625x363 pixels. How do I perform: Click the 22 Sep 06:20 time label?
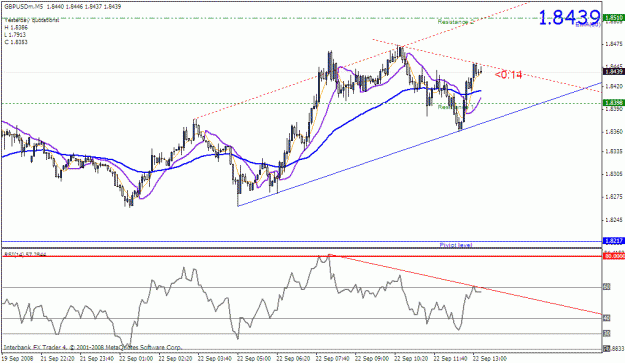coord(293,358)
